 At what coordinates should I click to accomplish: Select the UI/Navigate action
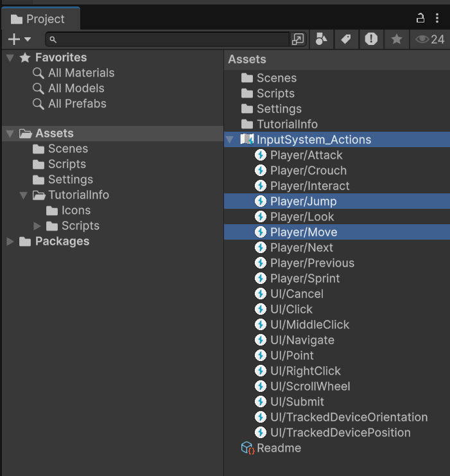(302, 340)
